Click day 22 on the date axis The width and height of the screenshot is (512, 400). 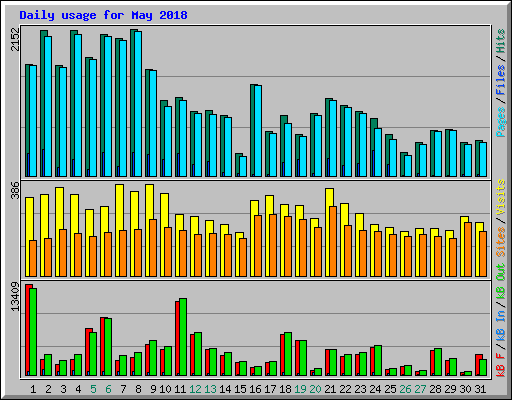(x=345, y=389)
